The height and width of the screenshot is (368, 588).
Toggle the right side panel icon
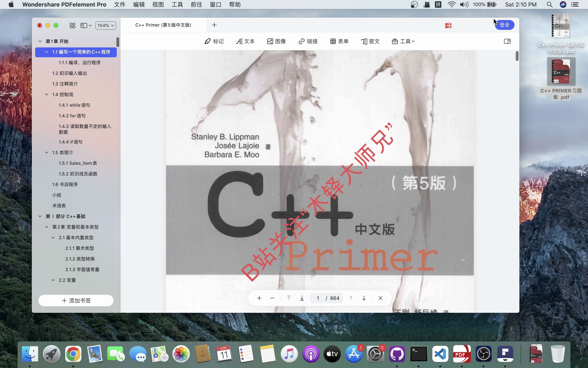click(x=507, y=41)
